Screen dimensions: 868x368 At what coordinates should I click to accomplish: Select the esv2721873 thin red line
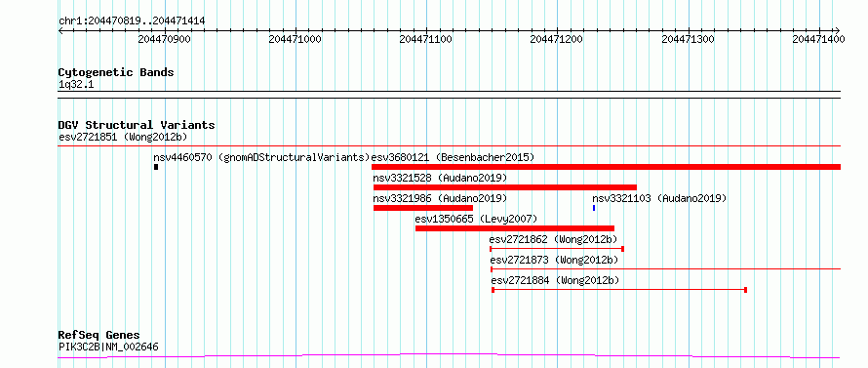click(x=665, y=269)
